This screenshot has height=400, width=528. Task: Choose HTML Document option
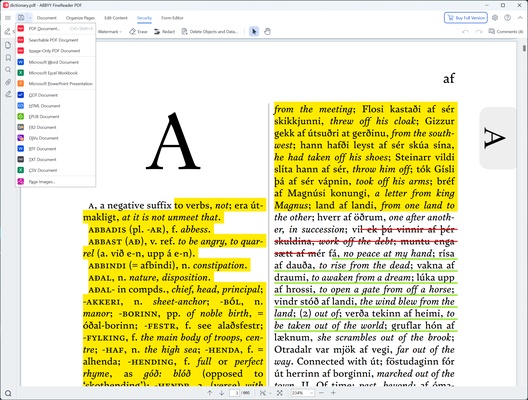56,106
